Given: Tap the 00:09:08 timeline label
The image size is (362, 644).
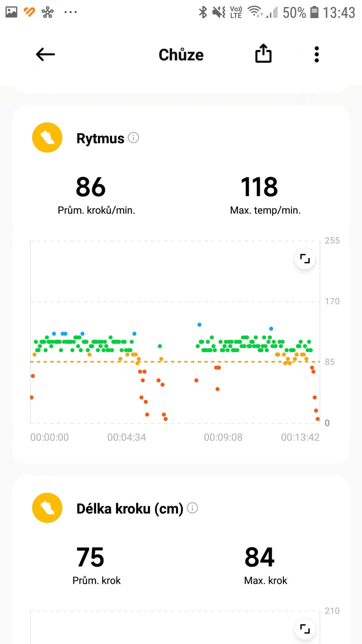Looking at the screenshot, I should (223, 437).
